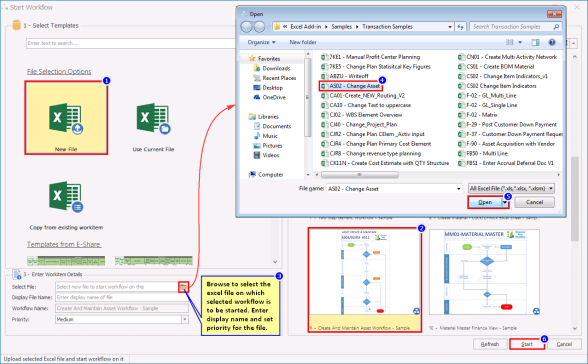Click Samples in the breadcrumb path
Screen dimensions: 588x364
click(341, 27)
